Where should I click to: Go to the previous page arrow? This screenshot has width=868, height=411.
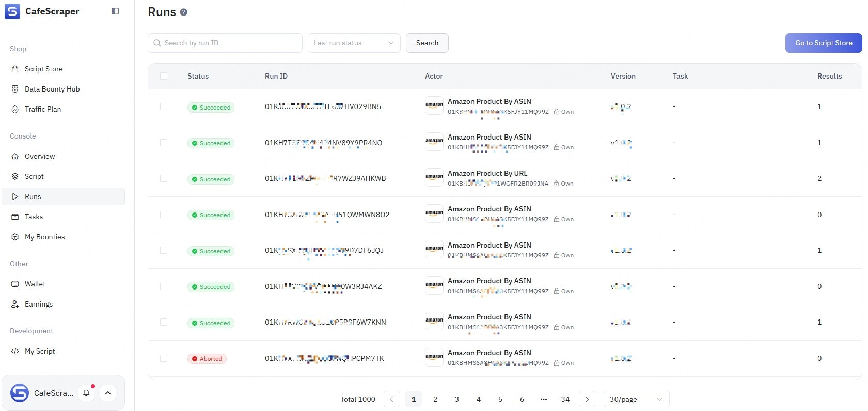pyautogui.click(x=391, y=399)
